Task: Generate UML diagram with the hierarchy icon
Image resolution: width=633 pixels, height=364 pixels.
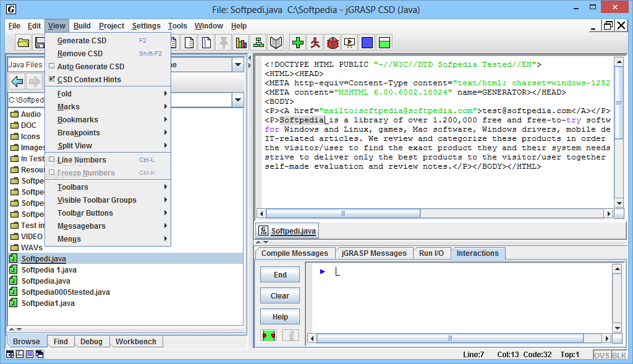Action: click(x=259, y=43)
